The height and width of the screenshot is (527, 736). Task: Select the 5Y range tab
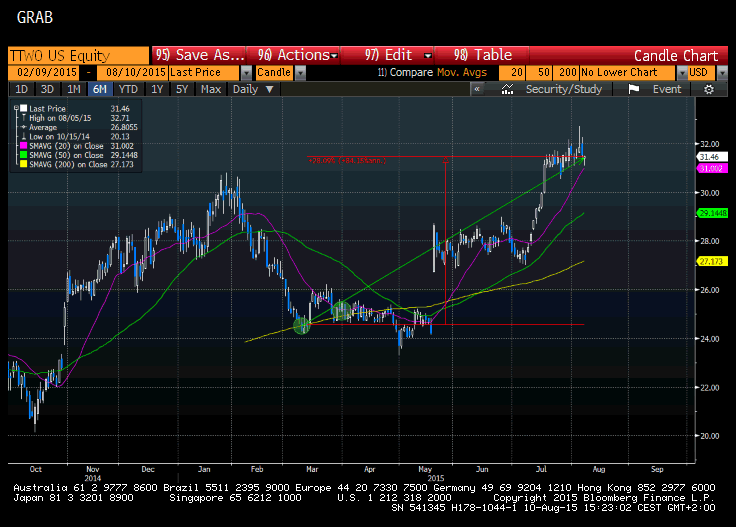click(182, 89)
